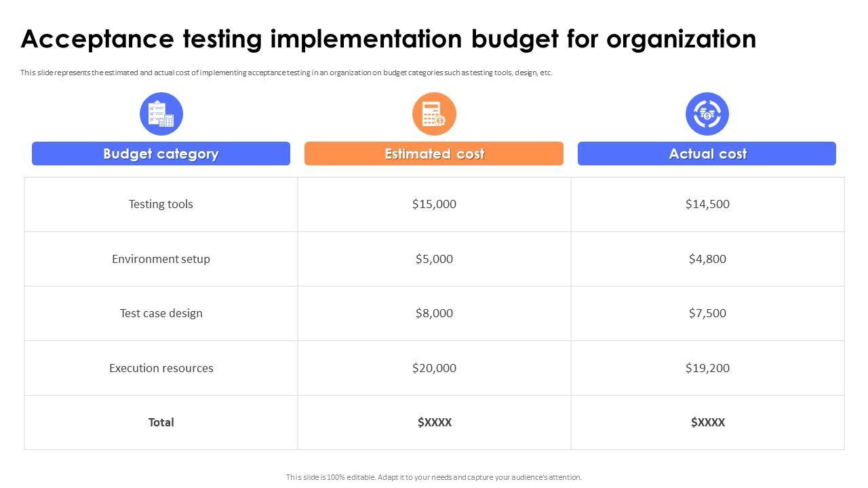Click the $8,000 estimated cost value
This screenshot has width=868, height=488.
[434, 313]
